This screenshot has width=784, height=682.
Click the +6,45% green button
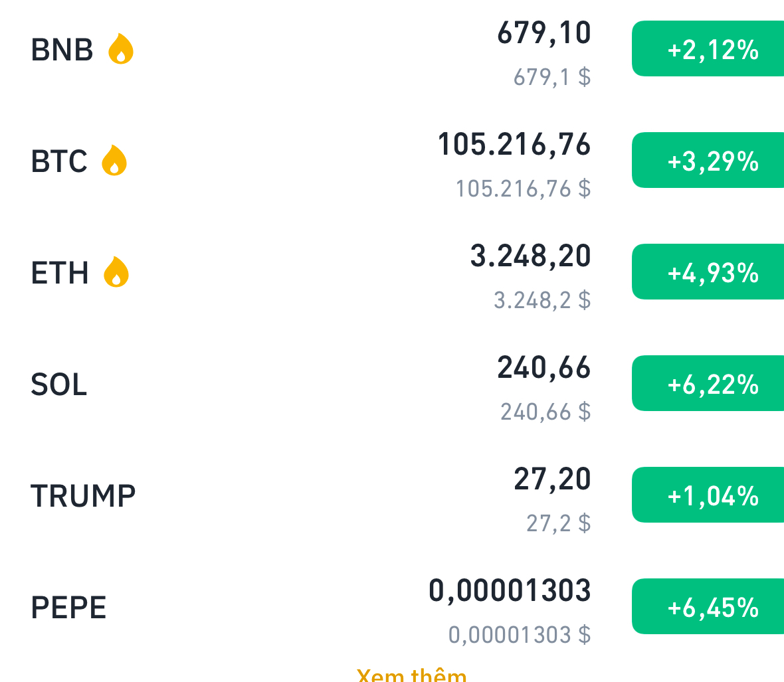coord(711,607)
